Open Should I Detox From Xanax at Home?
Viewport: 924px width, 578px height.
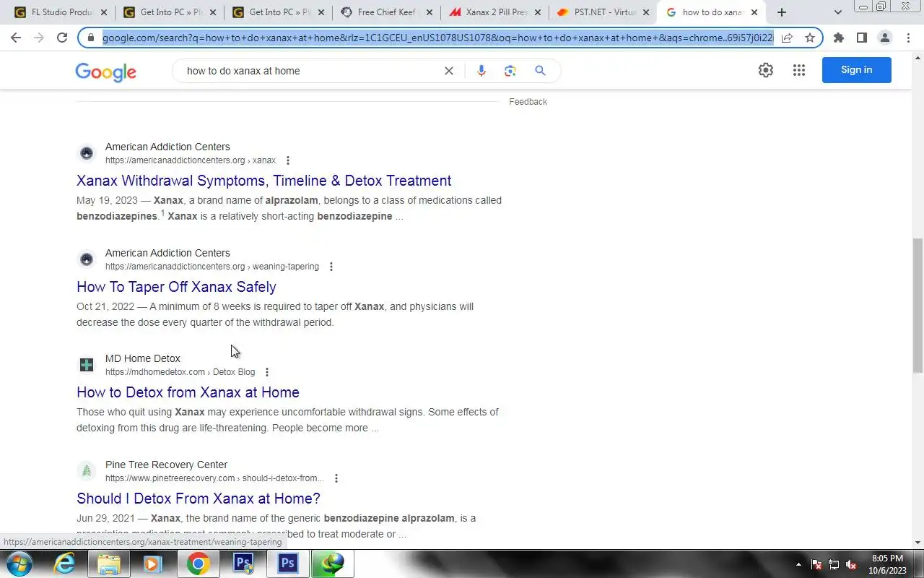coord(199,499)
